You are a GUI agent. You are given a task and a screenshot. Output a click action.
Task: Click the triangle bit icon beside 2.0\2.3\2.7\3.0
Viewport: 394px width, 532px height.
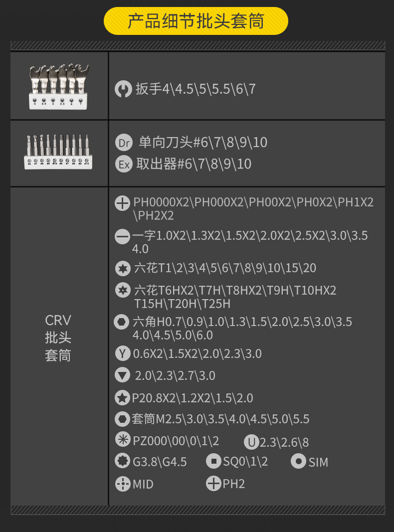coord(122,375)
